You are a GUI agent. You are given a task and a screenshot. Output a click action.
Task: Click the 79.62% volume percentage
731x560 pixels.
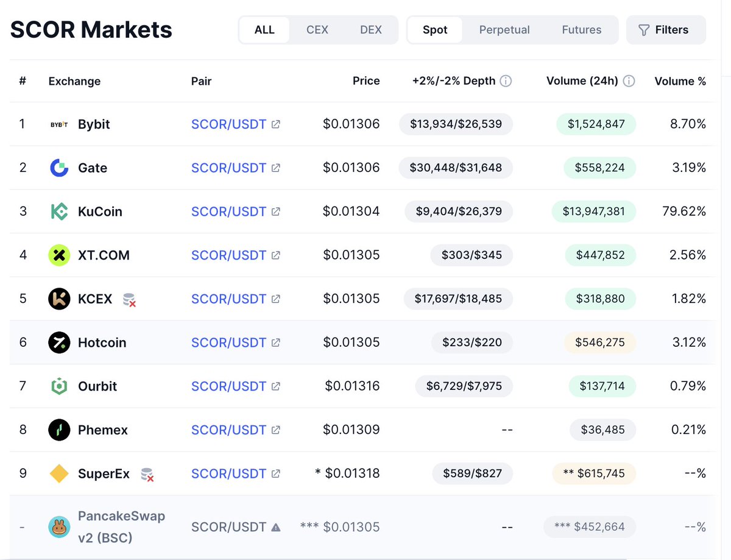(x=684, y=211)
